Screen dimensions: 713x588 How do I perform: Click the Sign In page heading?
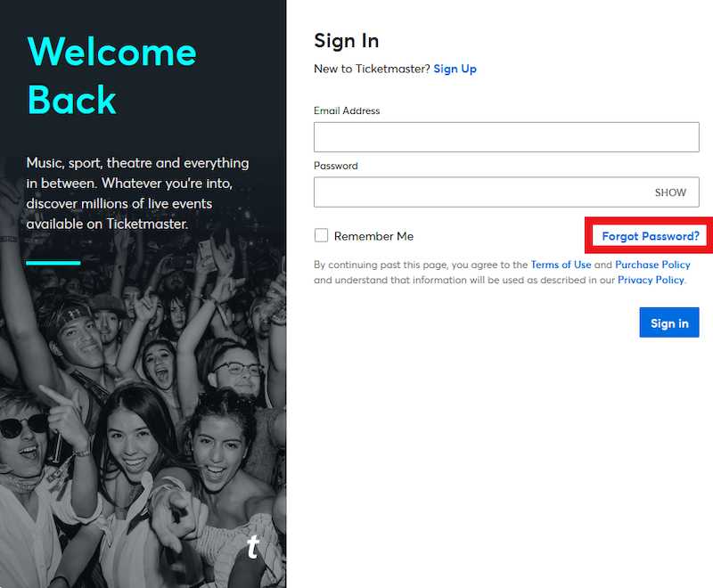[x=347, y=41]
